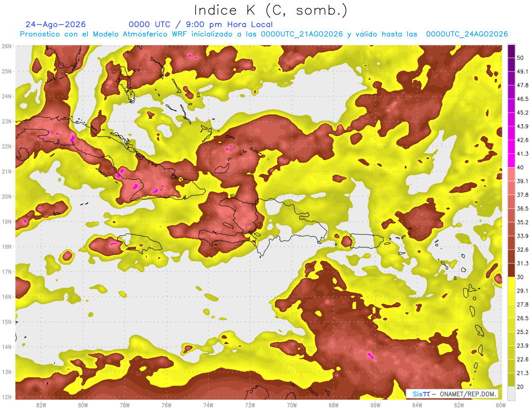Click the colorbar value "35.2"
Image resolution: width=532 pixels, height=411 pixels.
pos(523,222)
